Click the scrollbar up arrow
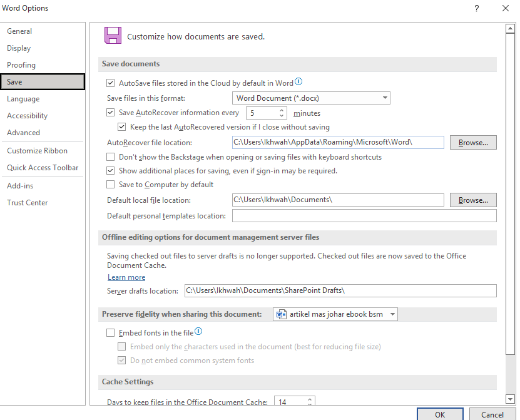This screenshot has height=420, width=520. (x=510, y=29)
